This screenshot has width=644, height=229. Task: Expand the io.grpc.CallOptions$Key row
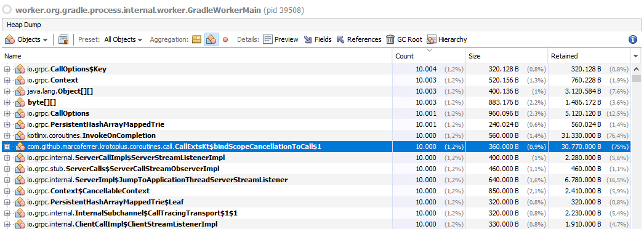[7, 69]
